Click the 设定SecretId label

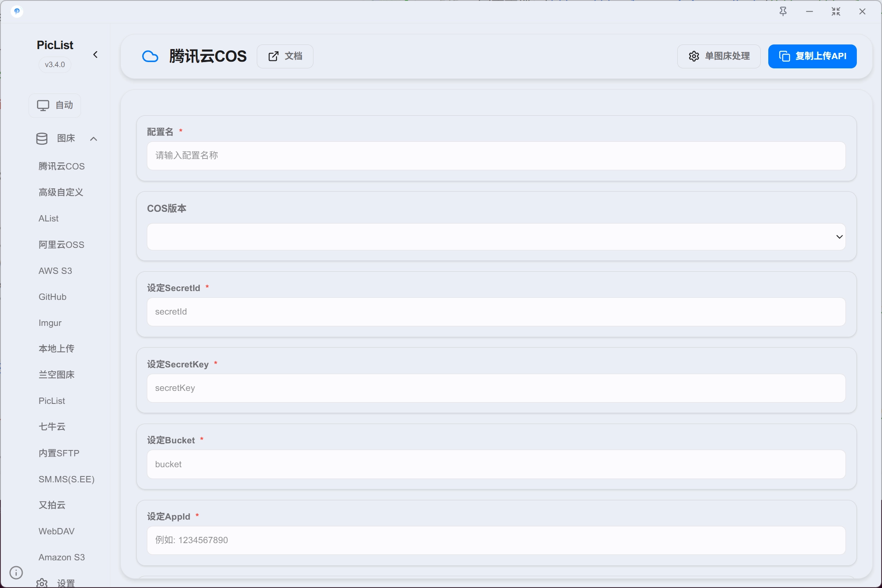[173, 288]
